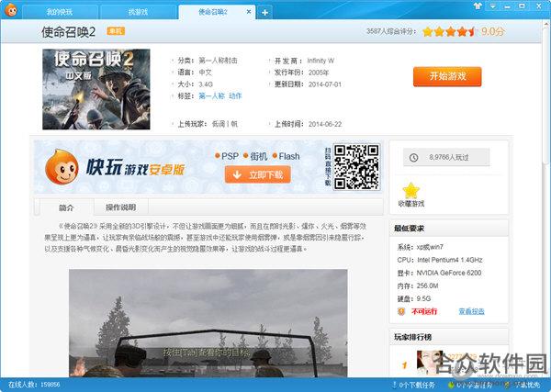Viewport: 551px width, 392px height.
Task: Favorite the game with star icon
Action: [x=411, y=191]
